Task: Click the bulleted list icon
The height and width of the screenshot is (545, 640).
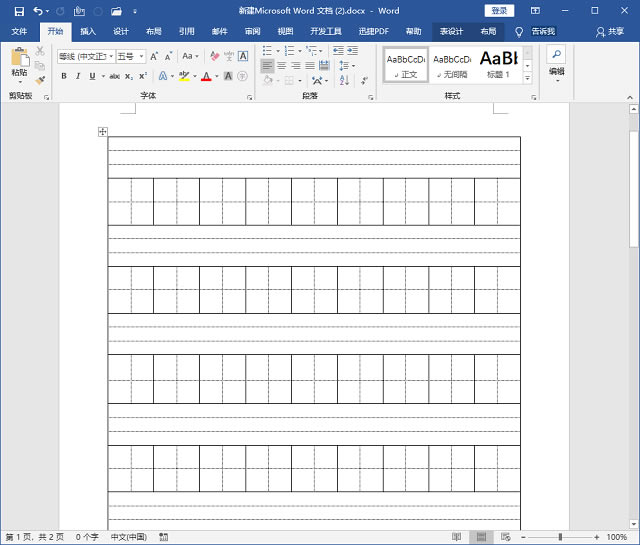Action: click(268, 50)
